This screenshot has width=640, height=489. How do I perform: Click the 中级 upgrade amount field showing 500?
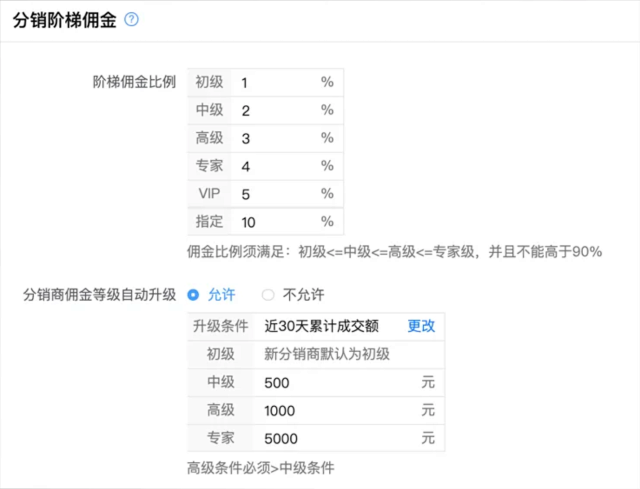[x=349, y=383]
